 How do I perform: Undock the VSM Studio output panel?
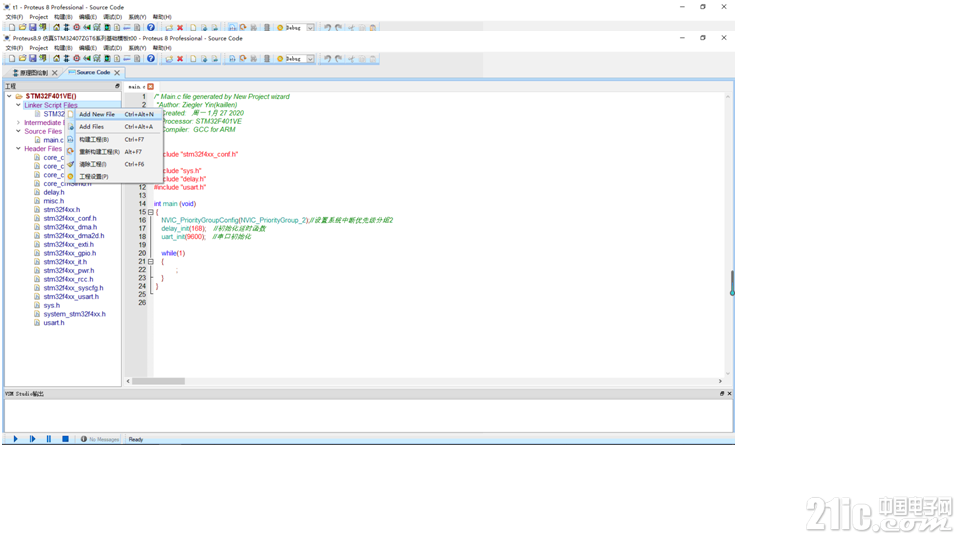click(x=722, y=394)
